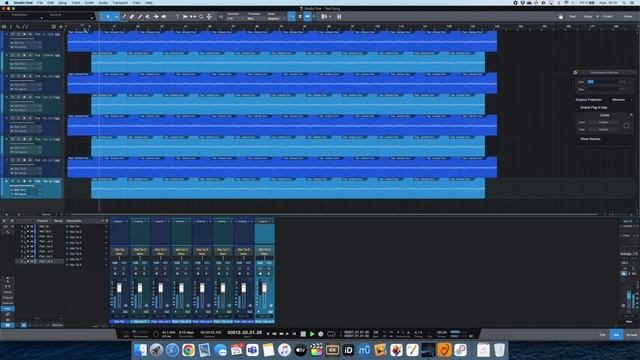
Task: Toggle the highlighted Autoscroll button in toolbar
Action: pyautogui.click(x=307, y=17)
